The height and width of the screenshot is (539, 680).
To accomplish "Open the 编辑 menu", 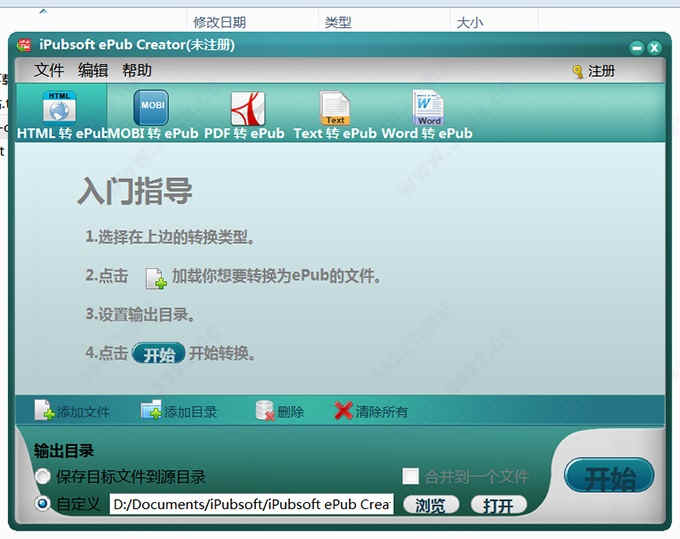I will coord(93,70).
